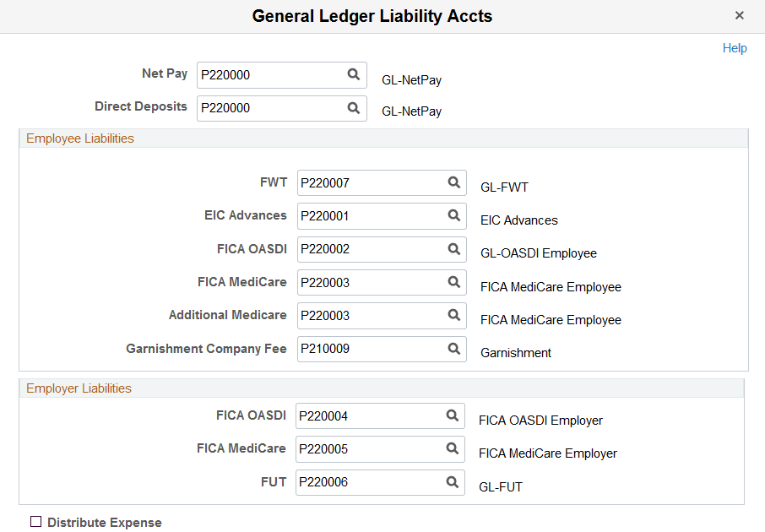This screenshot has height=532, width=765.
Task: Select the Garnishment Company Fee value P210009
Action: (363, 349)
